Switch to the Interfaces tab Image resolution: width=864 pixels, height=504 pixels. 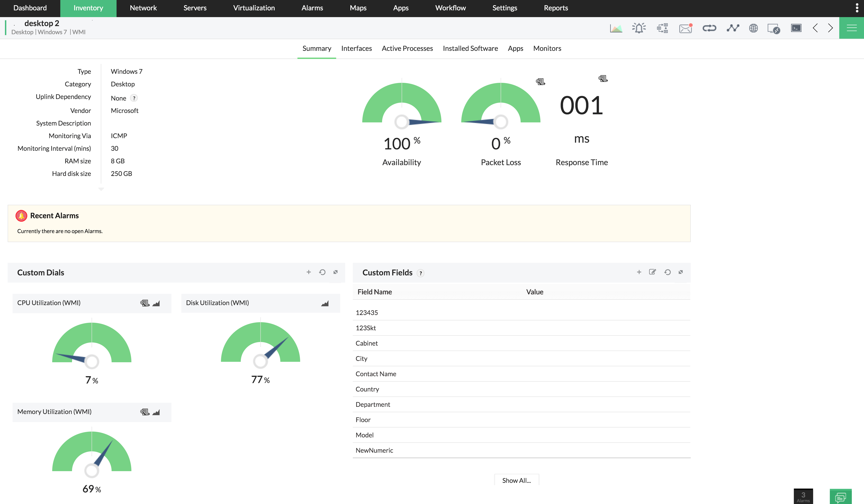point(356,48)
